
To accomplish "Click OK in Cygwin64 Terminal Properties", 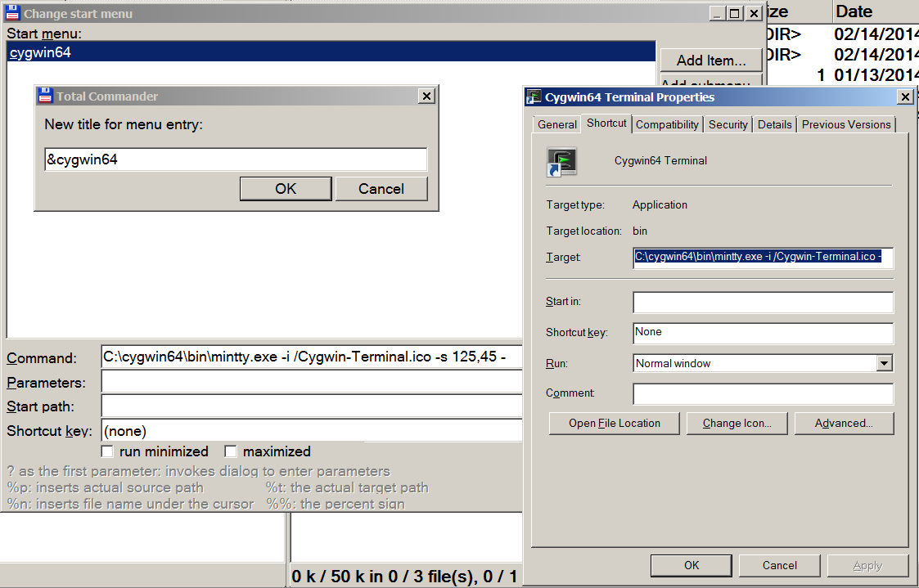I will tap(692, 565).
